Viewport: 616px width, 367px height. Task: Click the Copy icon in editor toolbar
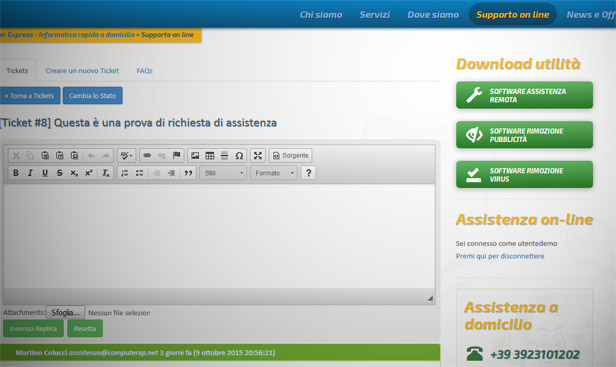(30, 156)
